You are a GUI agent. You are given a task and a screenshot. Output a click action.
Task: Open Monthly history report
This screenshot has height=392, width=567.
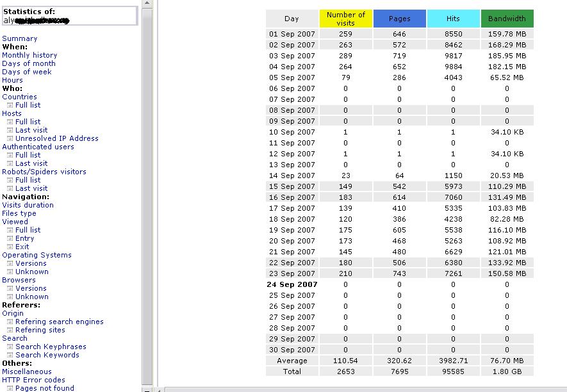tap(29, 55)
